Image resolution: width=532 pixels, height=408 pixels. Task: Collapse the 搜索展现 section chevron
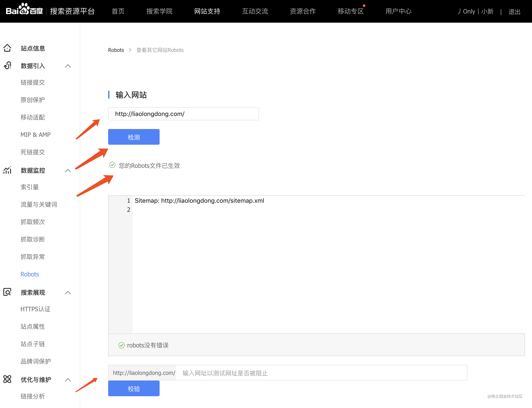point(68,292)
